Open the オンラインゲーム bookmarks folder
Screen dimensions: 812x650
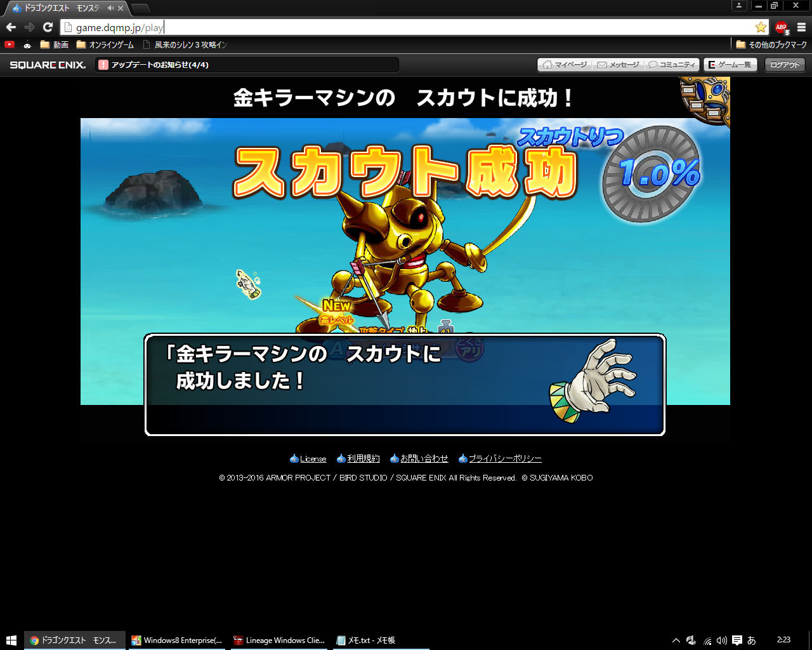pyautogui.click(x=105, y=44)
